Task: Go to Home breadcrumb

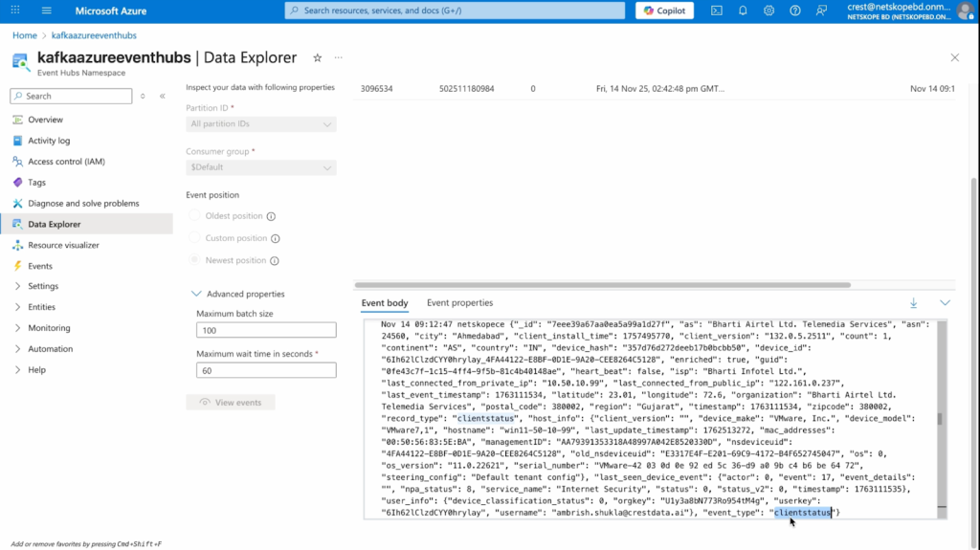Action: pyautogui.click(x=24, y=35)
